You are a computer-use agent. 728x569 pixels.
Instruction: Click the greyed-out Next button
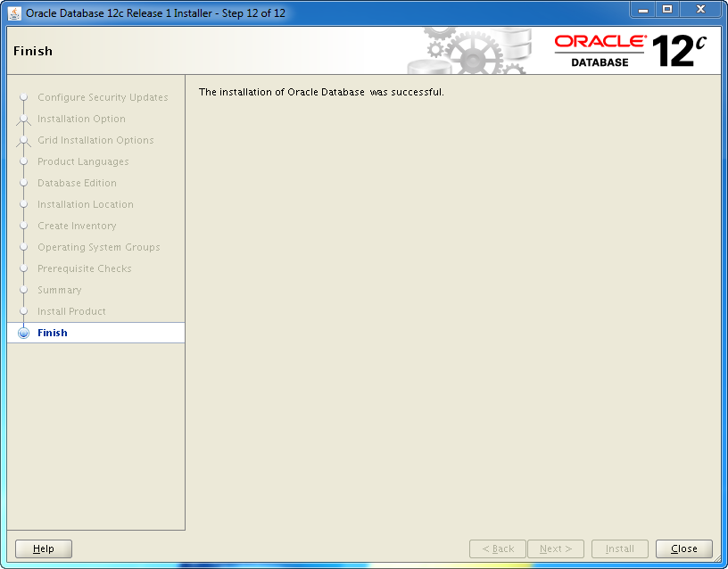coord(556,548)
